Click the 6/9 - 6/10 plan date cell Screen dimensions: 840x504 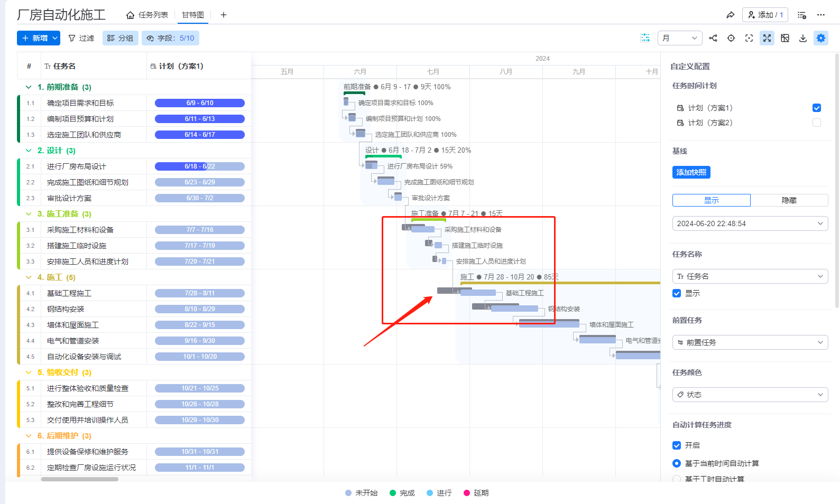[200, 103]
